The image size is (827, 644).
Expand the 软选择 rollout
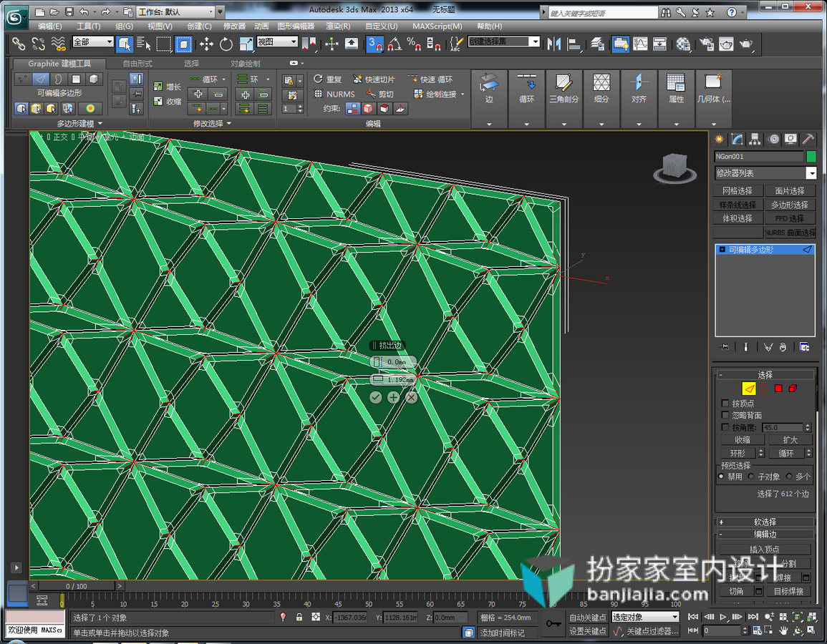[764, 522]
